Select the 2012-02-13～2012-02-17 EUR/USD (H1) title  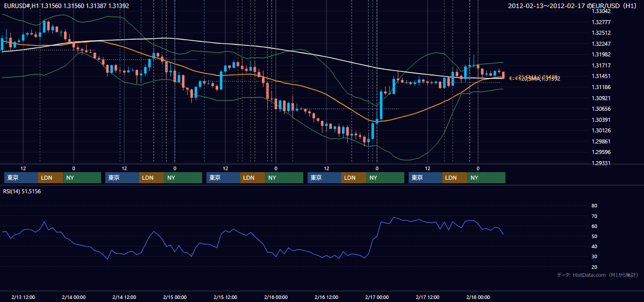[x=572, y=6]
